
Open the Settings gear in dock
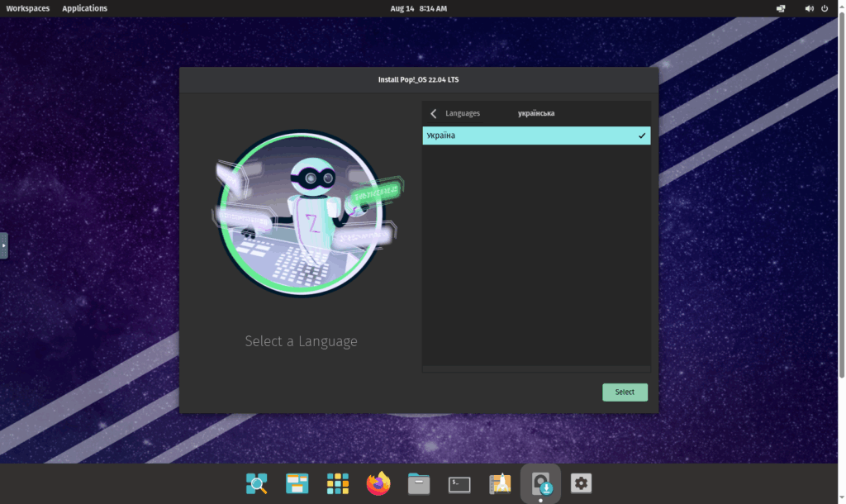pyautogui.click(x=581, y=483)
